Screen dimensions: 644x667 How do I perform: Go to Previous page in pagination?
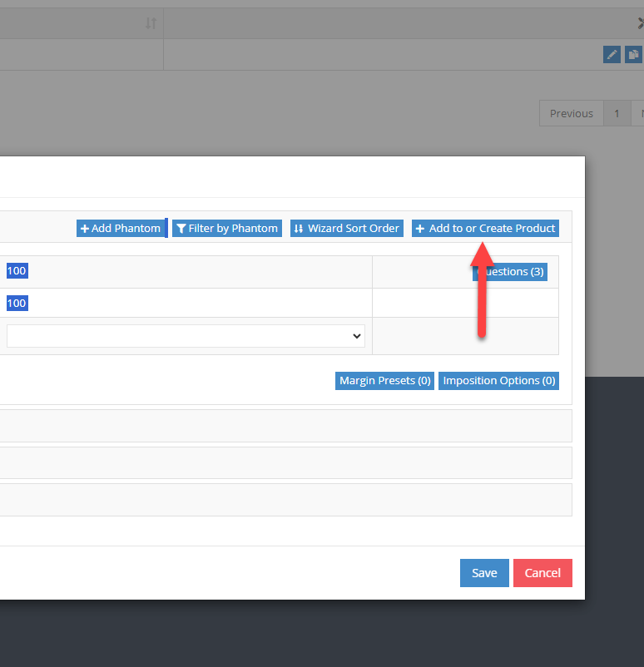[572, 114]
